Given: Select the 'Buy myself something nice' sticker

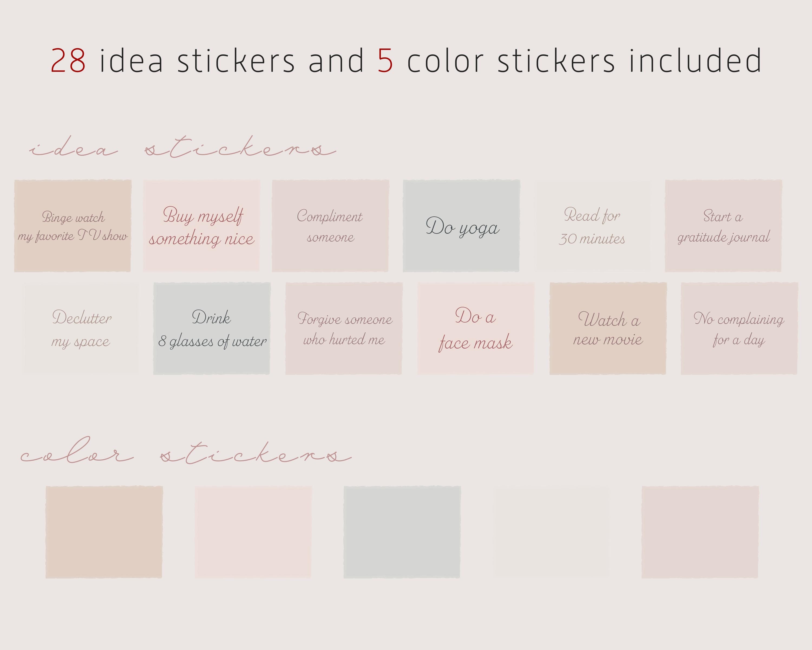Looking at the screenshot, I should 201,226.
